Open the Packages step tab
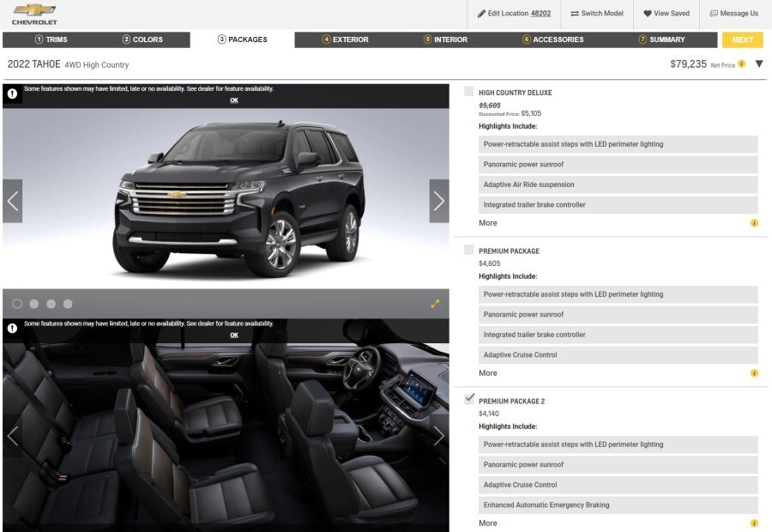This screenshot has width=772, height=532. click(242, 39)
